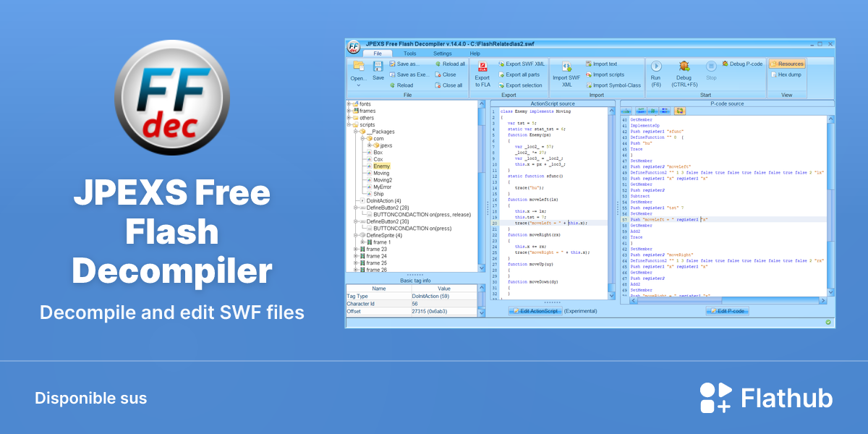
Task: Click the Edit P-code button
Action: [728, 310]
